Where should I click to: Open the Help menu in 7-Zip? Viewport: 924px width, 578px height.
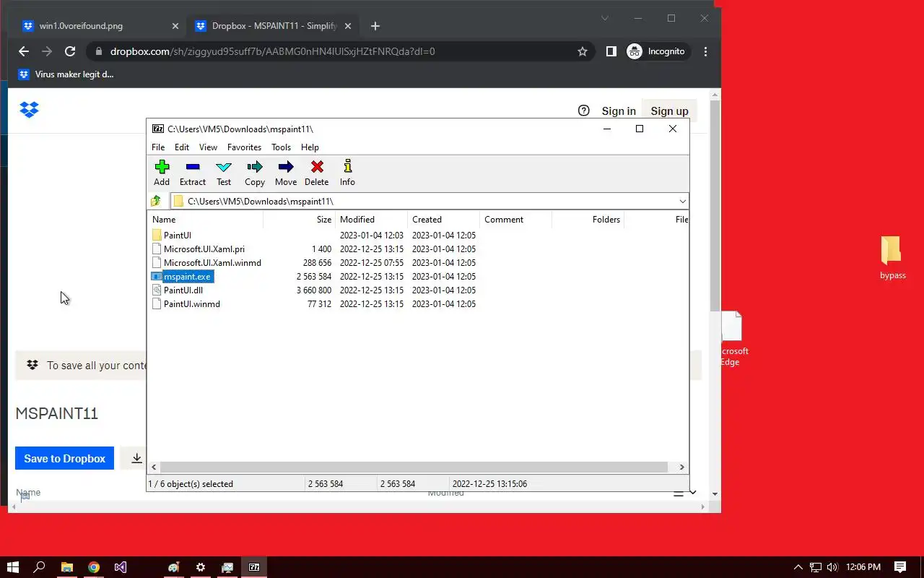tap(310, 147)
